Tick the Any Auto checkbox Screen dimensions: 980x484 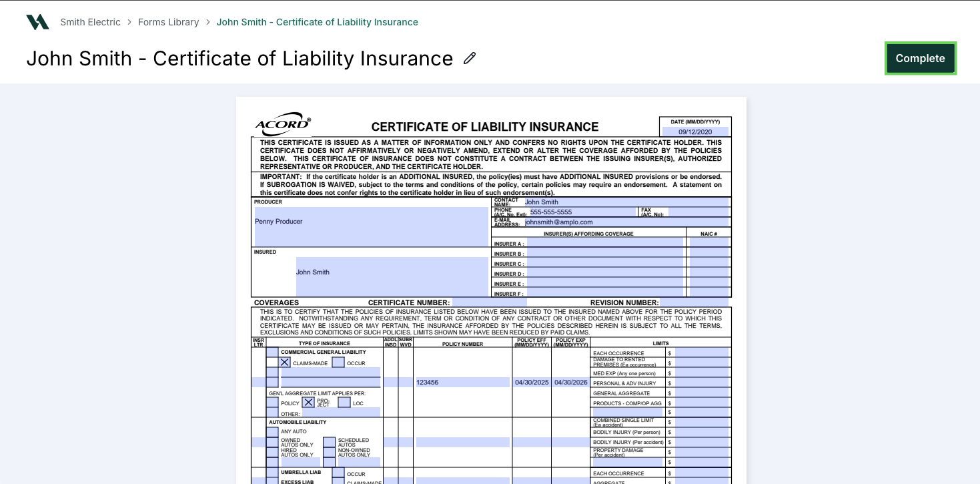click(272, 432)
